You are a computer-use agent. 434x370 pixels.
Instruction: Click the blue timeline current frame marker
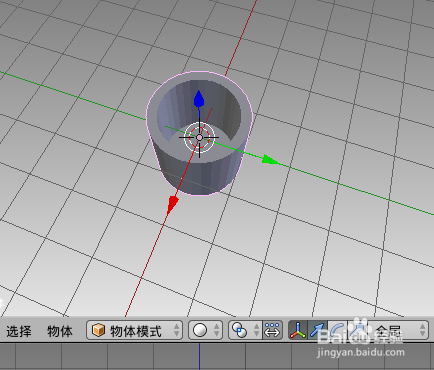pos(199,356)
